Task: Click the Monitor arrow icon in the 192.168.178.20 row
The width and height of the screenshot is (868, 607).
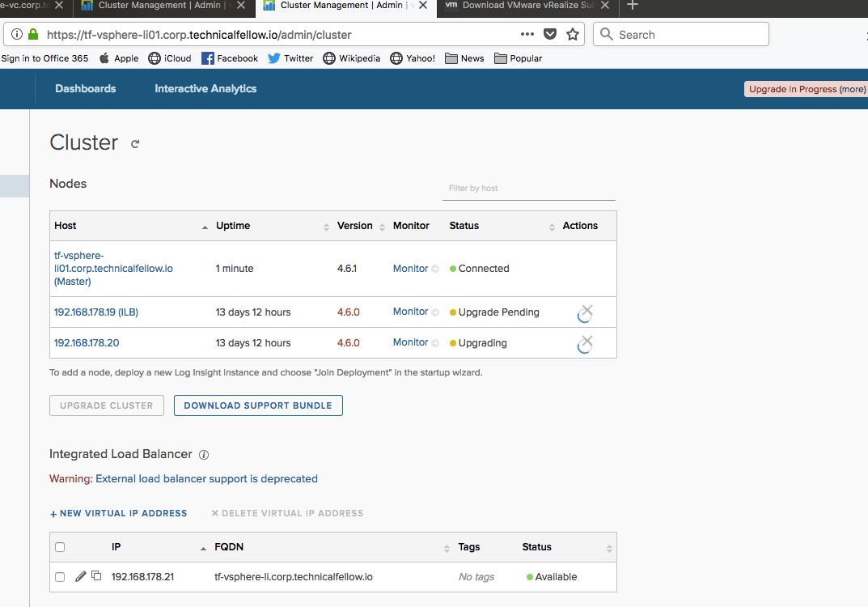Action: click(435, 343)
